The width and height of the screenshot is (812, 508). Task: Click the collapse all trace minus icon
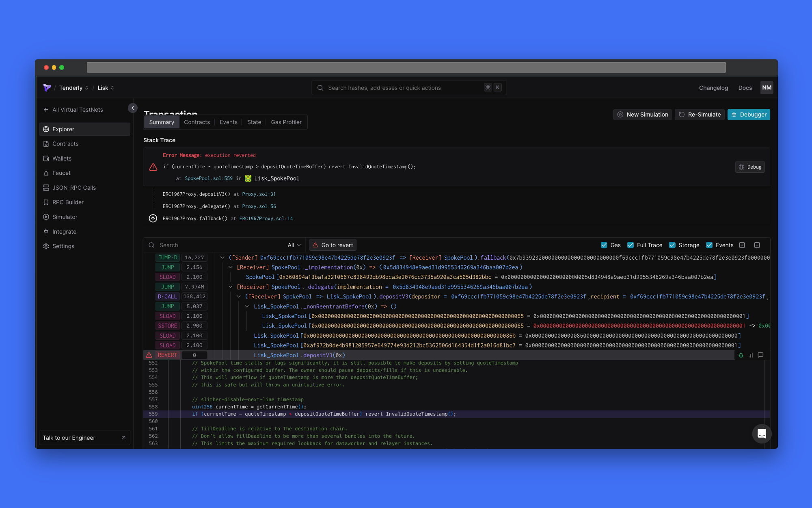coord(757,245)
